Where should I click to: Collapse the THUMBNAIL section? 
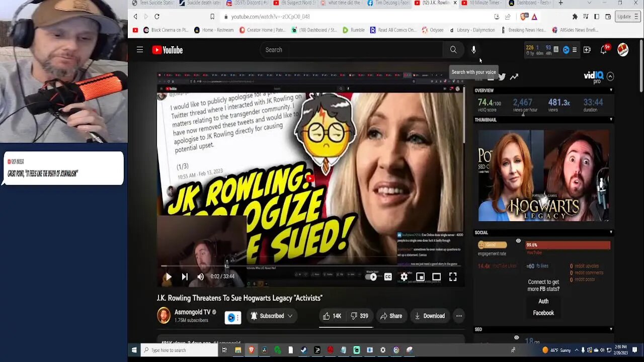click(611, 120)
